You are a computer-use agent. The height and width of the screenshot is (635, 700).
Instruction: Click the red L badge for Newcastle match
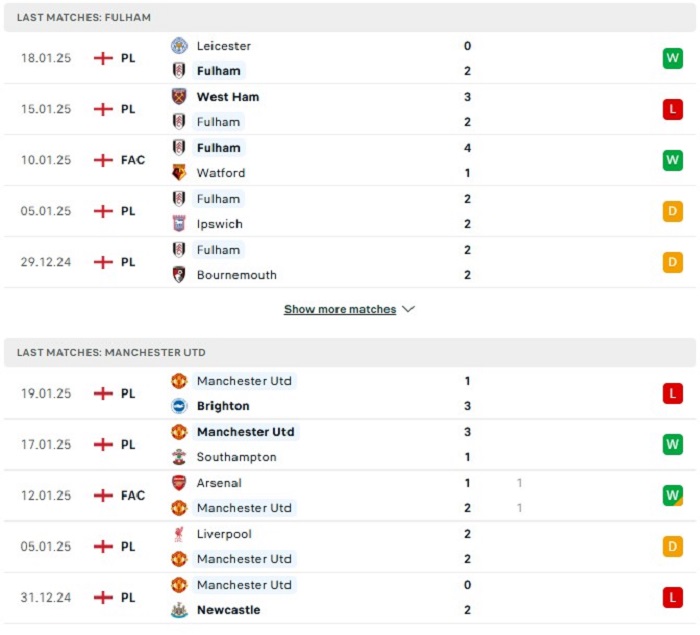672,597
